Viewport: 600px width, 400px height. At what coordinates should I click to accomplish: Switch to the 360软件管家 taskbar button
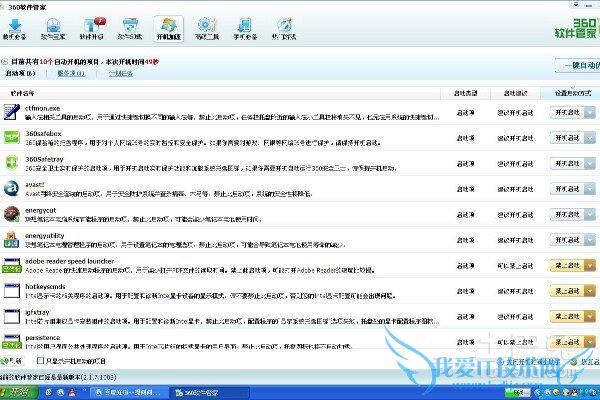click(x=210, y=393)
